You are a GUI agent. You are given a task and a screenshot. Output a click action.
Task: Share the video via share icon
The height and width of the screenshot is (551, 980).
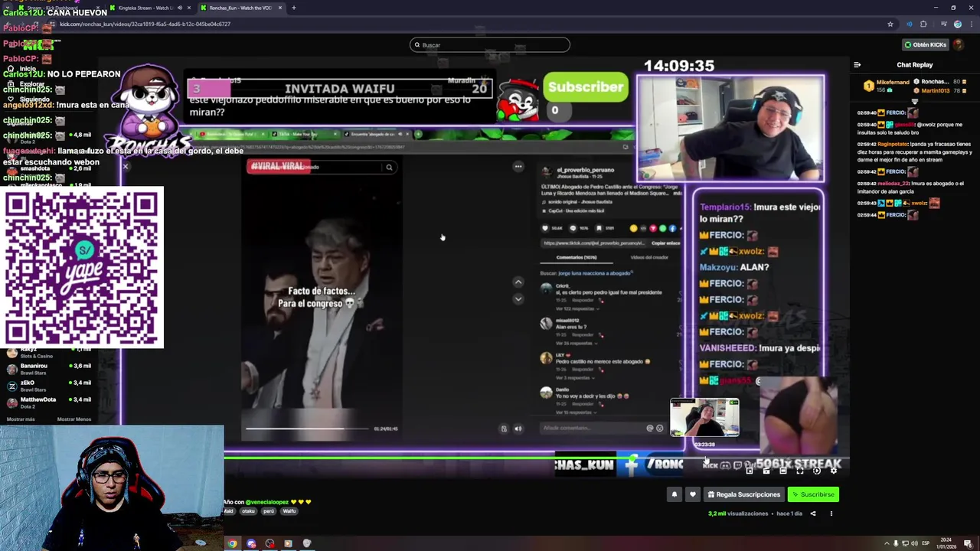[813, 514]
